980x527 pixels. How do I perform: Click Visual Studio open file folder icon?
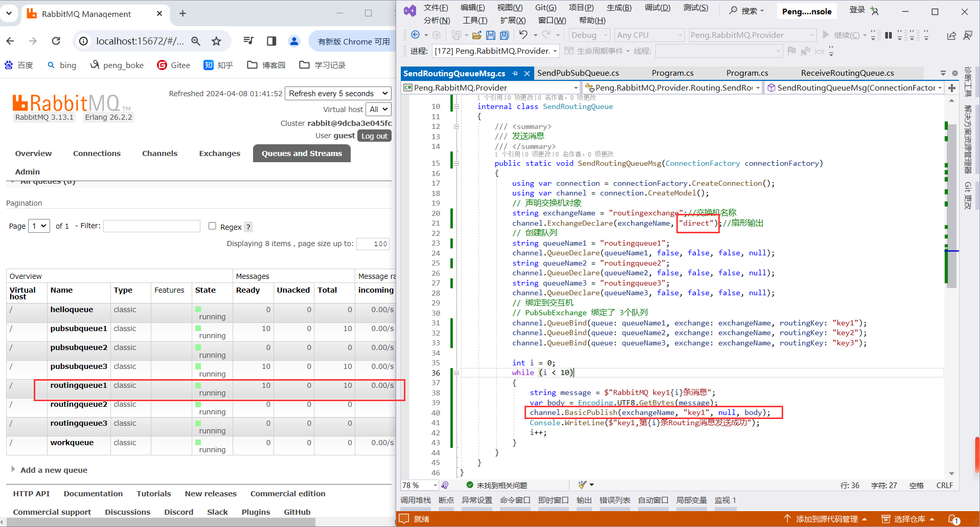(x=476, y=35)
